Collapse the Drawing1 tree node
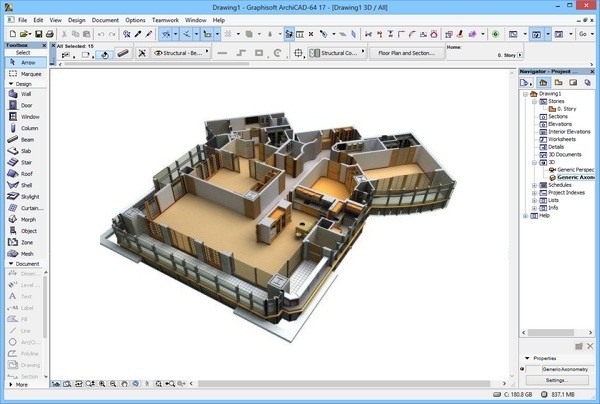 [526, 94]
